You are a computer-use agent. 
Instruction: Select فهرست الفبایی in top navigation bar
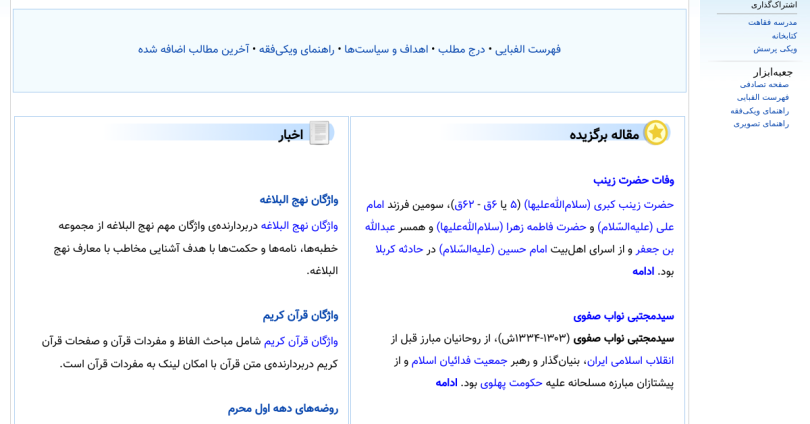(527, 50)
